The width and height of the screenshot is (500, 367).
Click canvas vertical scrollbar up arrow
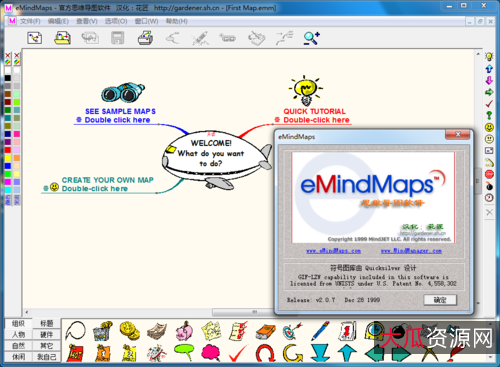pyautogui.click(x=478, y=54)
